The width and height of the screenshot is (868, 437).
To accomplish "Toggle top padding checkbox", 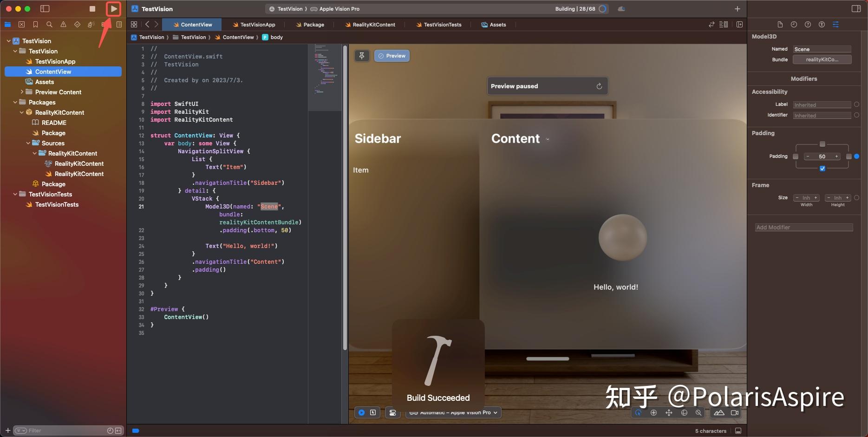I will [822, 144].
